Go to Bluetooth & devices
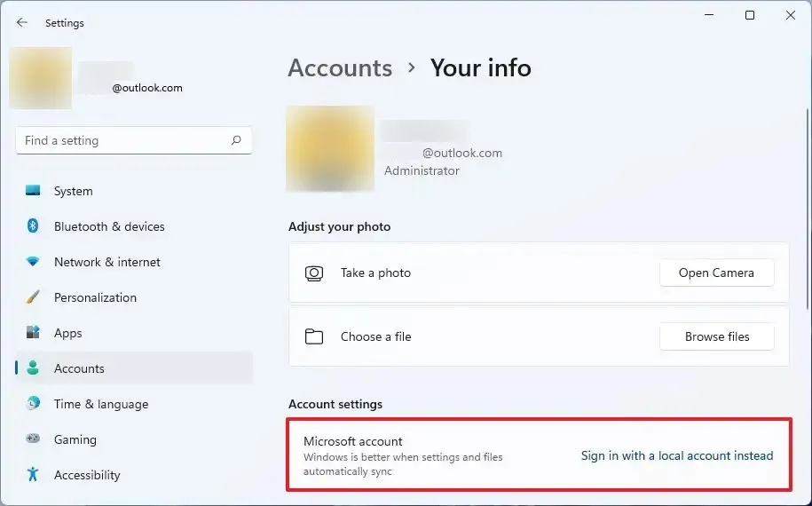Viewport: 812px width, 506px height. pos(134,226)
